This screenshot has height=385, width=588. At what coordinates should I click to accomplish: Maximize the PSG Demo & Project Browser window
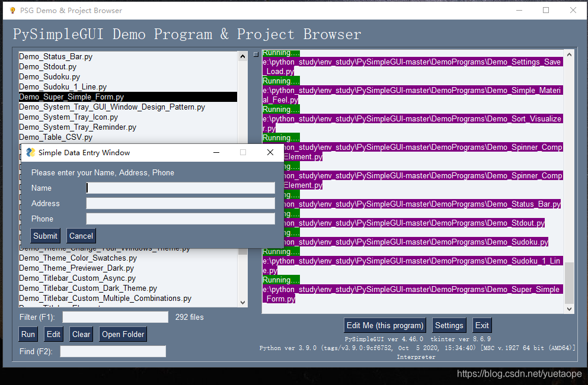click(546, 11)
